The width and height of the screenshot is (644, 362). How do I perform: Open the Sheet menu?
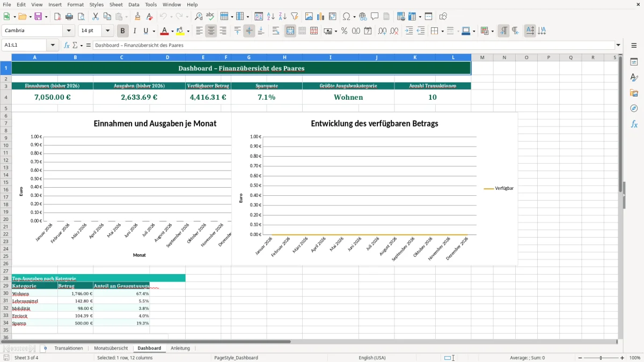(x=116, y=4)
